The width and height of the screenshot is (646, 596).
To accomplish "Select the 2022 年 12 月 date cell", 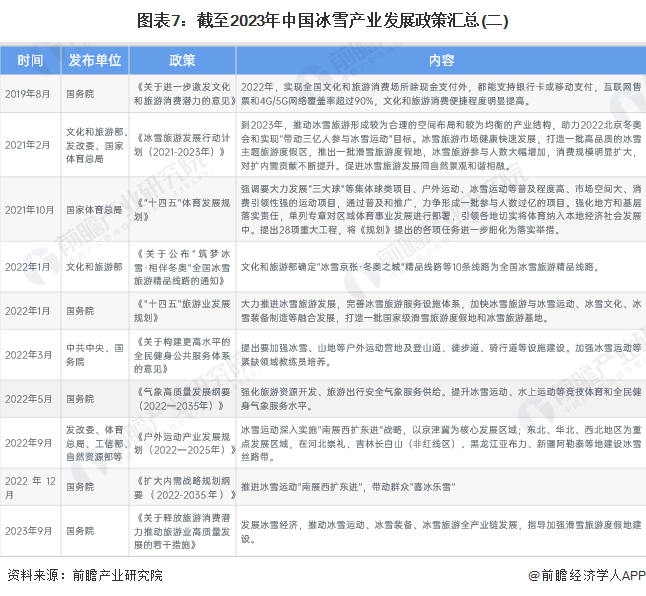I will 30,488.
